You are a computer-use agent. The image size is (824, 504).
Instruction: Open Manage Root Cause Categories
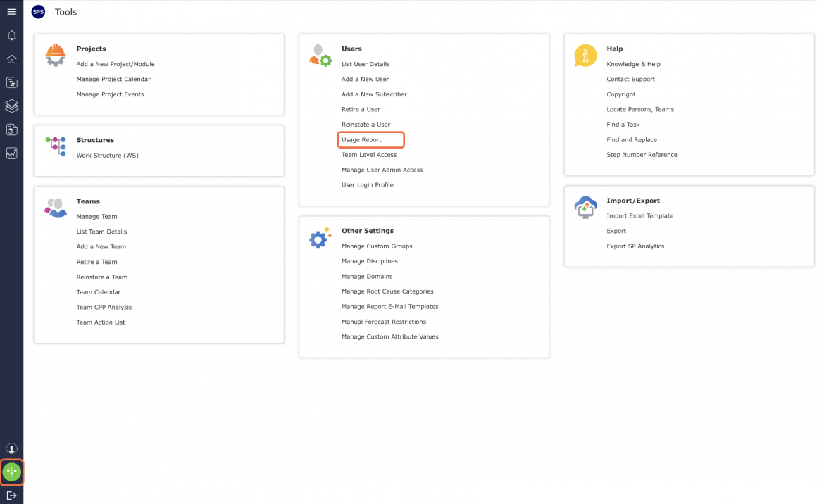[388, 291]
